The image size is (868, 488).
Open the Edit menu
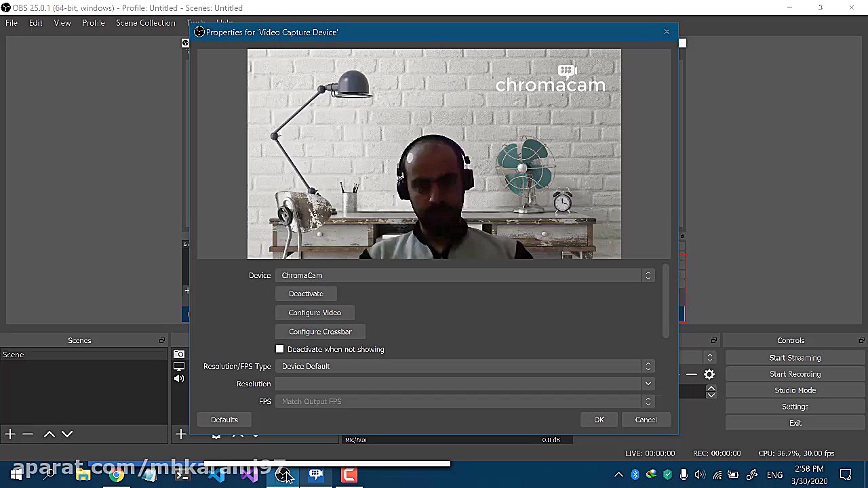pos(35,22)
